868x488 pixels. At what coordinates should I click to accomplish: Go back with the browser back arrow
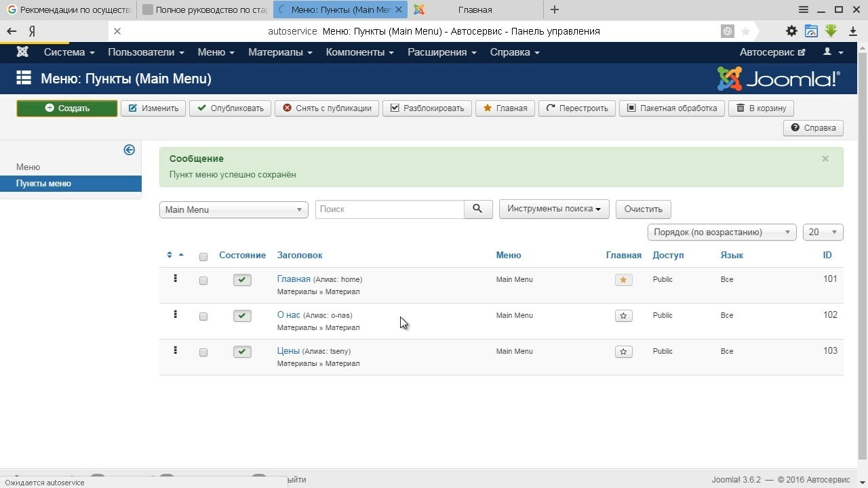pyautogui.click(x=12, y=31)
